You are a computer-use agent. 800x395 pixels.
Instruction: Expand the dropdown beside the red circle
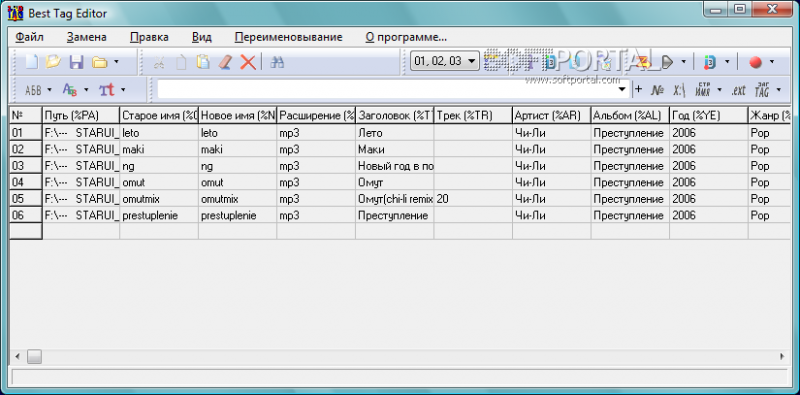[x=771, y=62]
